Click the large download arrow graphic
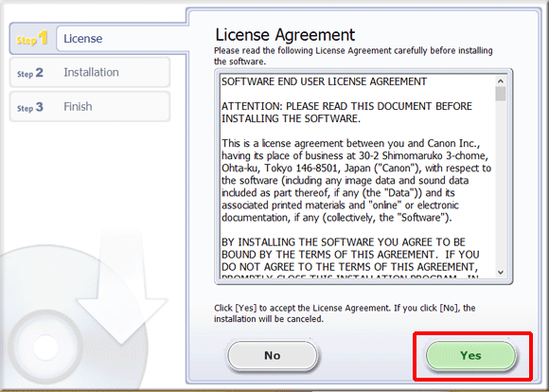 [x=122, y=286]
